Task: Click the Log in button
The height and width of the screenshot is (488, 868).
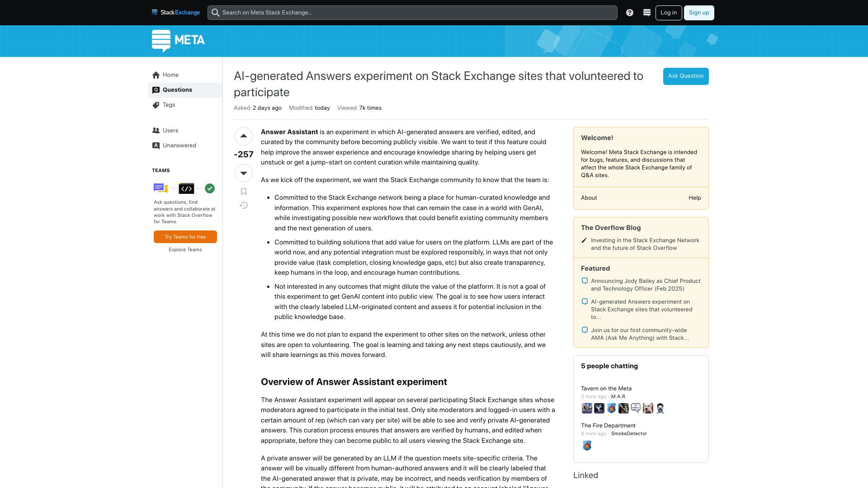Action: [669, 13]
